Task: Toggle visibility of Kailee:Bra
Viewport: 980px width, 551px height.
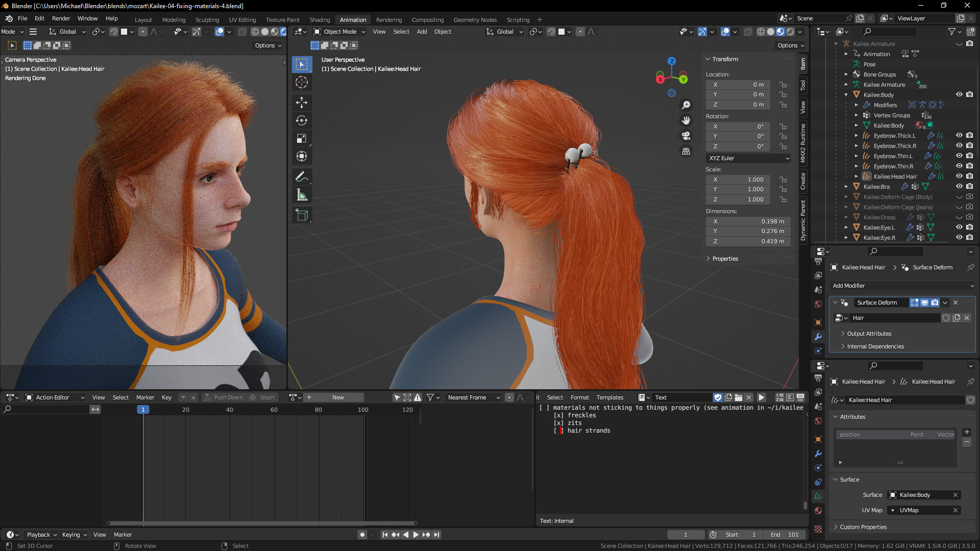Action: [959, 187]
